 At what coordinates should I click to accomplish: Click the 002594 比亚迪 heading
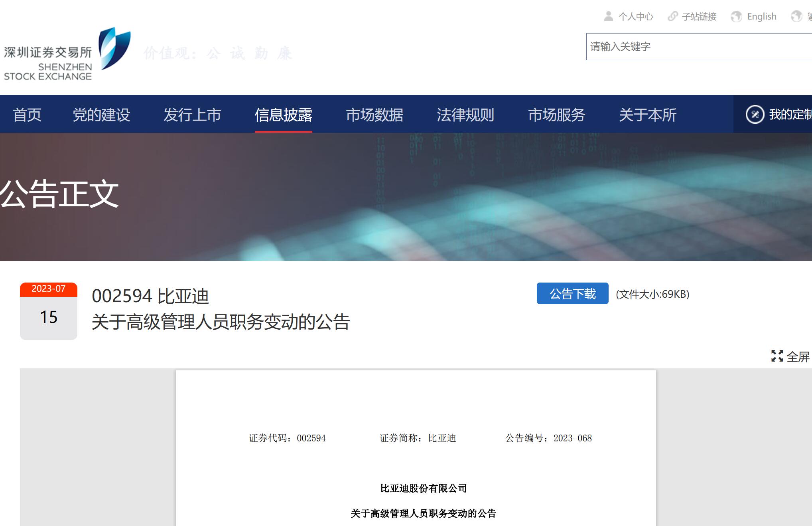[150, 296]
